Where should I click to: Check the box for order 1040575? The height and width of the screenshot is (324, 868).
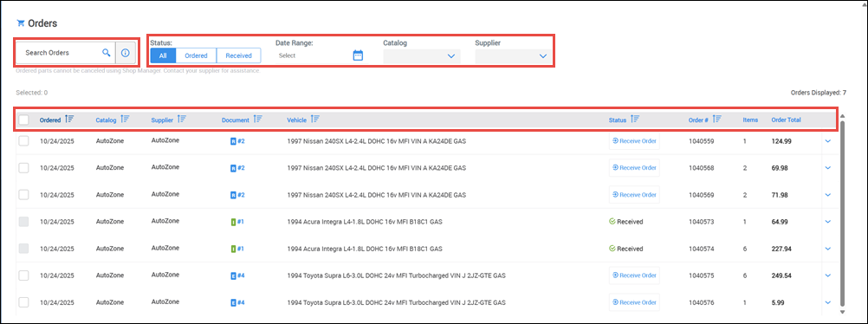click(x=23, y=275)
